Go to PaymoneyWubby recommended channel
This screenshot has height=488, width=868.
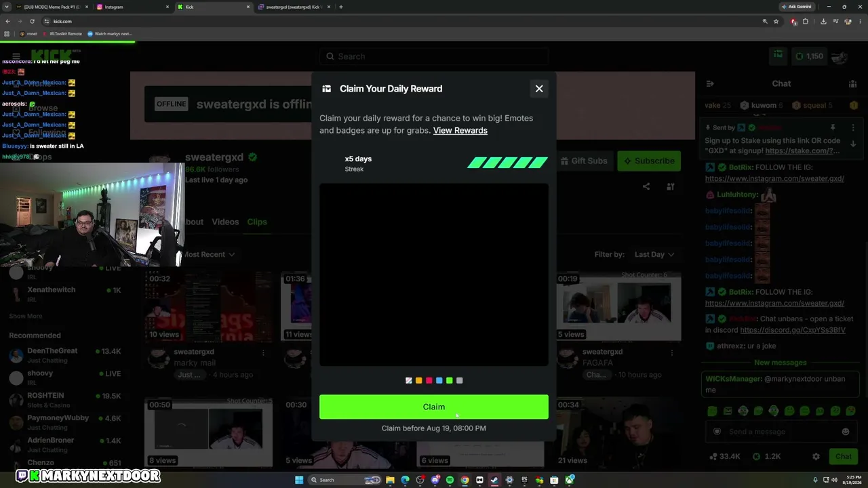65,422
